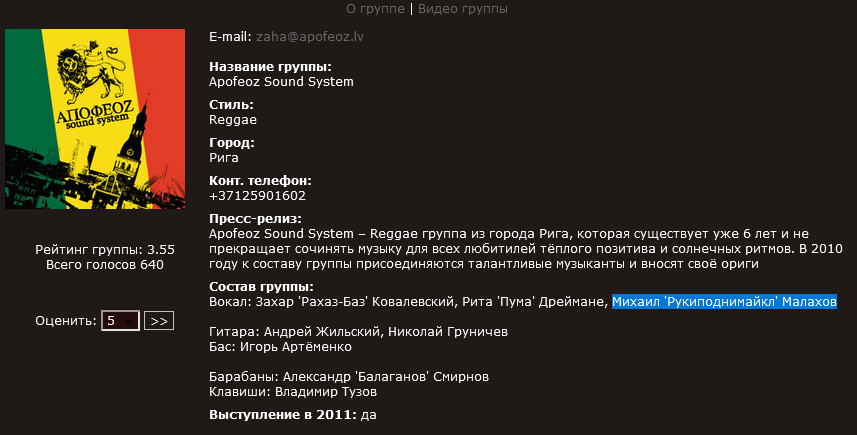Click the zaha@apofeoz.lv email link
The width and height of the screenshot is (857, 435).
tap(310, 37)
